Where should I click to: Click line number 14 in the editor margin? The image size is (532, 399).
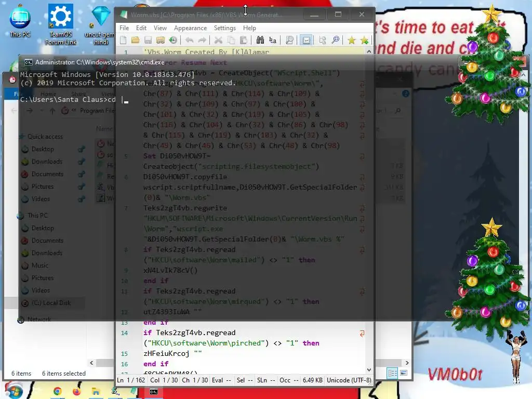[x=125, y=333]
